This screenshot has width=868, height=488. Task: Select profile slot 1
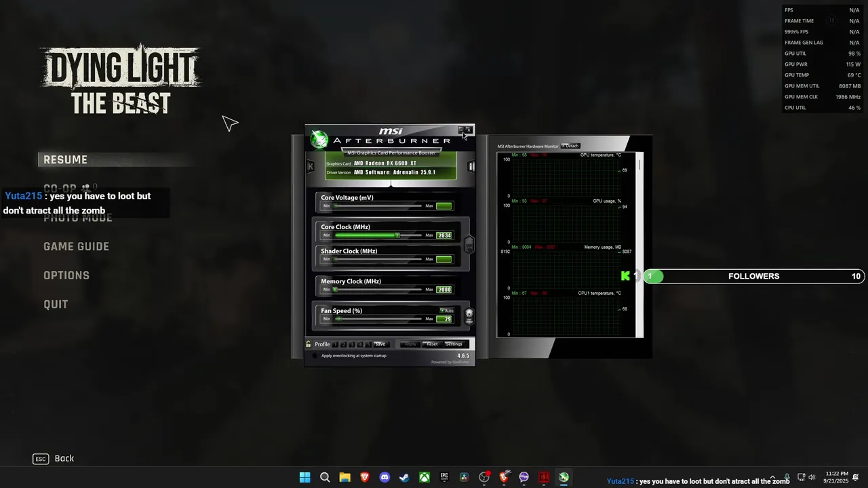(x=336, y=344)
